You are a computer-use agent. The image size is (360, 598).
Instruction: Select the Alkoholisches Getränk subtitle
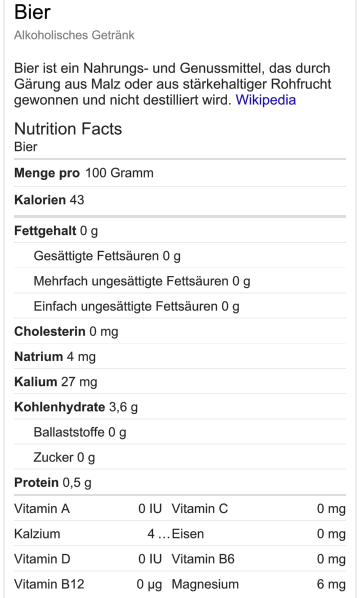(x=74, y=35)
